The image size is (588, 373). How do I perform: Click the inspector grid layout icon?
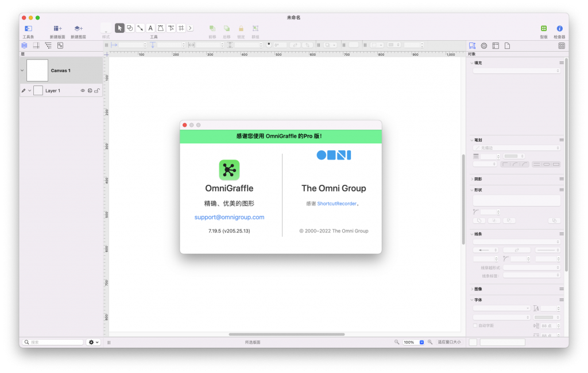562,45
